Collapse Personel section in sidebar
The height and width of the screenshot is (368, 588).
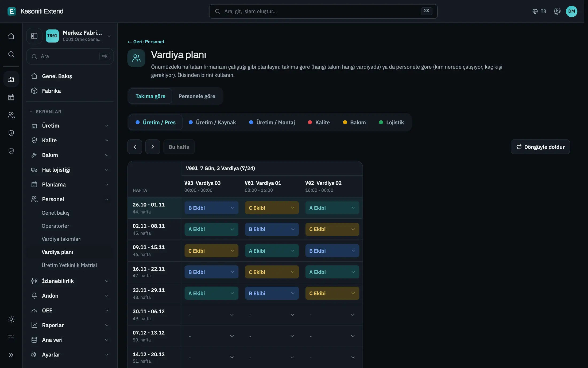(x=70, y=199)
